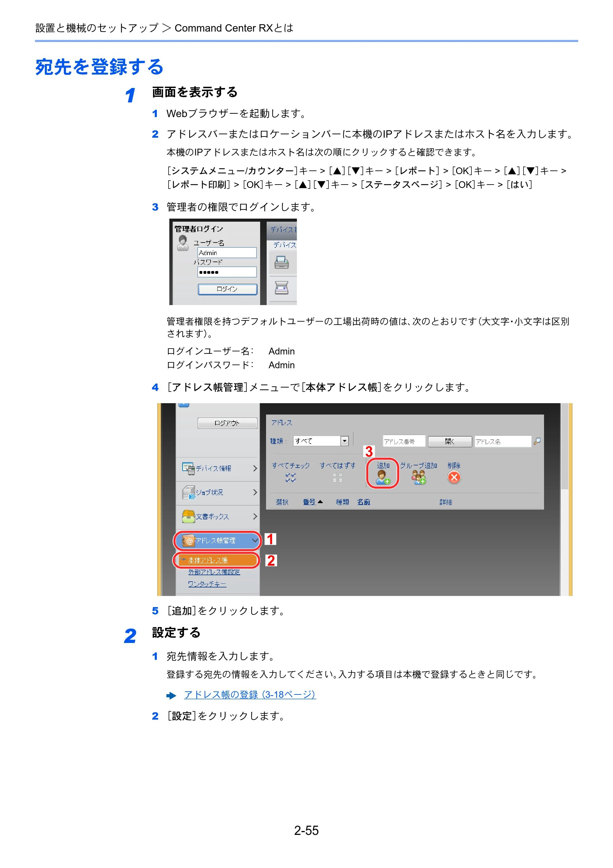
Task: Open ワンタッチキー submenu link
Action: click(x=207, y=584)
